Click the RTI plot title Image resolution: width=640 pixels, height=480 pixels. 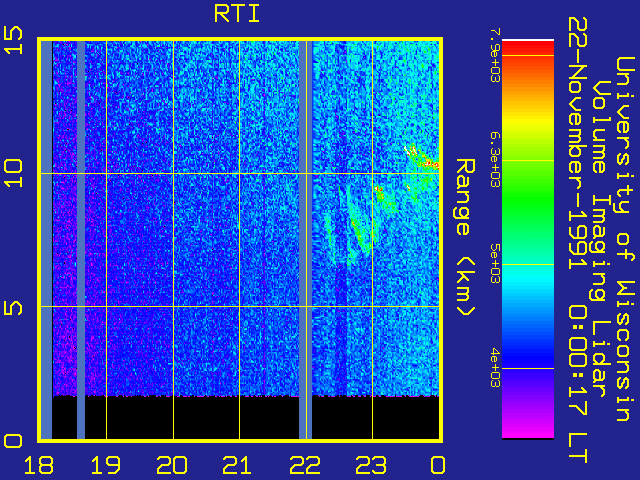[x=237, y=14]
